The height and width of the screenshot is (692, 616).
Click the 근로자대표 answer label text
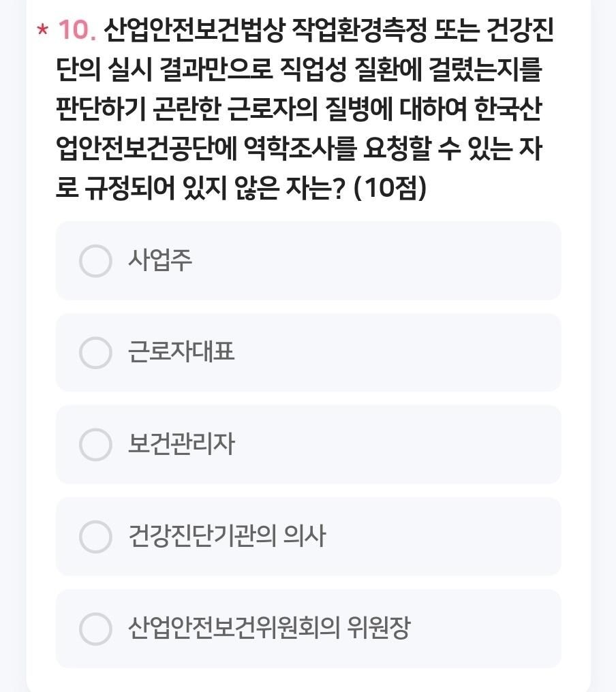[x=181, y=352]
